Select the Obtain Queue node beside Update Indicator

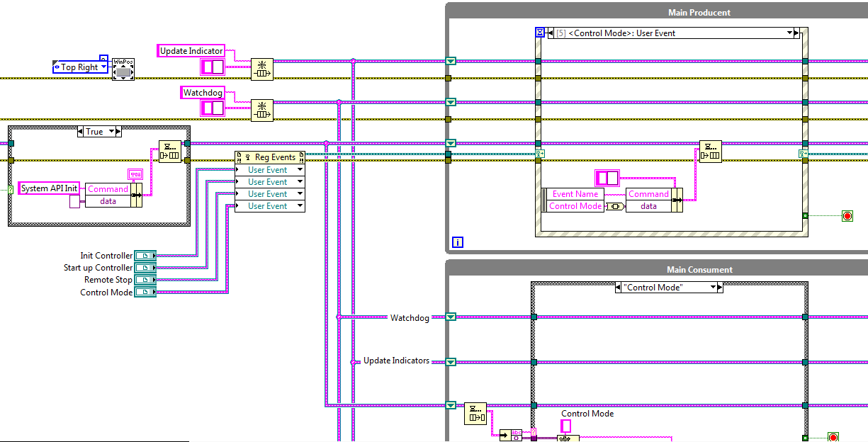point(262,69)
